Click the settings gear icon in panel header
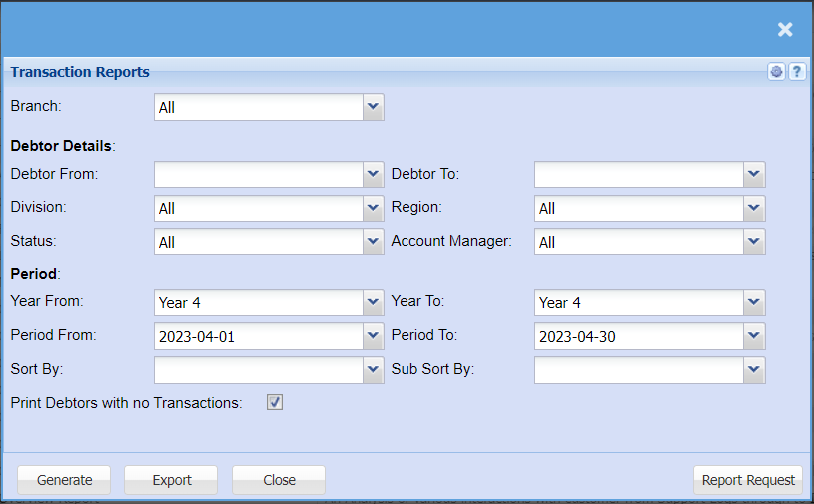Viewport: 814px width, 504px height. coord(777,72)
